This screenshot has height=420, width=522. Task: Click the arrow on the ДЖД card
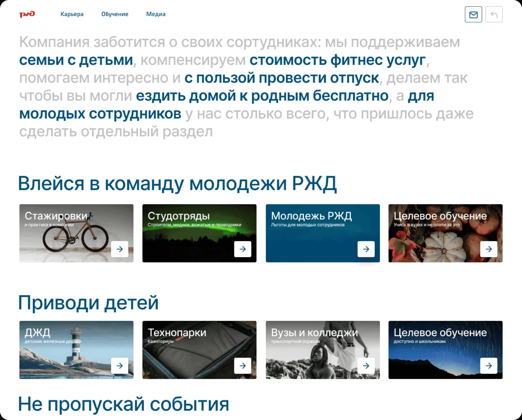(120, 366)
